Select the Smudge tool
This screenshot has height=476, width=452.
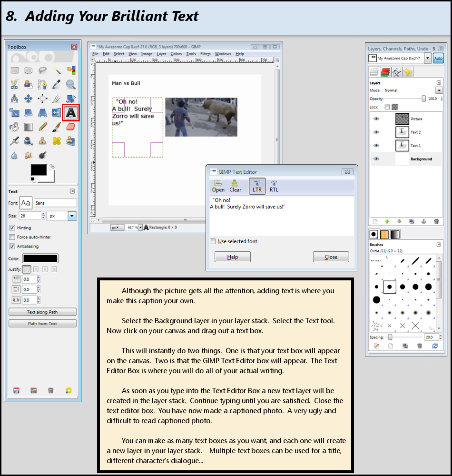[28, 156]
